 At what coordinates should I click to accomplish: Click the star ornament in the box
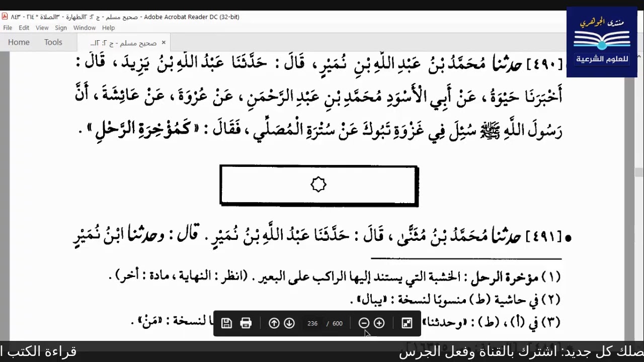tap(318, 185)
